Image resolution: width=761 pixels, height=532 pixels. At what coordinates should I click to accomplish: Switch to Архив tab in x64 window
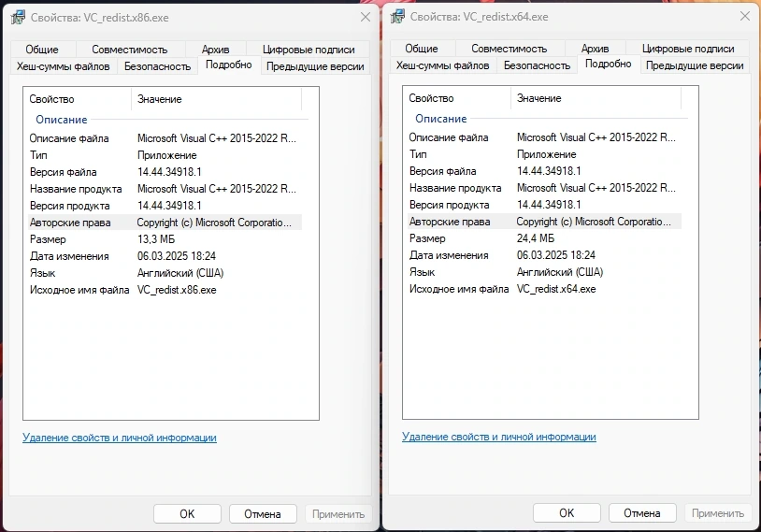pyautogui.click(x=595, y=49)
